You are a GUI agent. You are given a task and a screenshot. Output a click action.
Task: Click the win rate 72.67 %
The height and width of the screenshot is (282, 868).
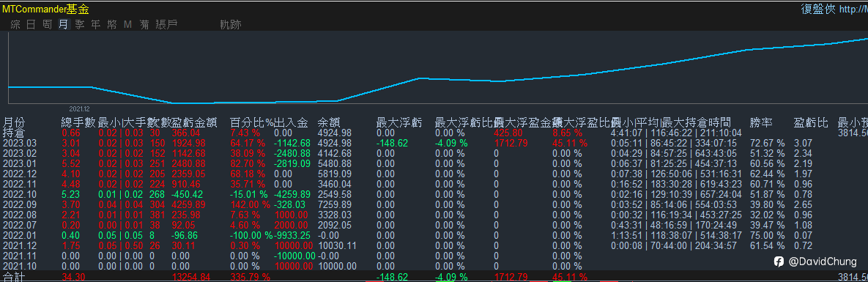(767, 143)
